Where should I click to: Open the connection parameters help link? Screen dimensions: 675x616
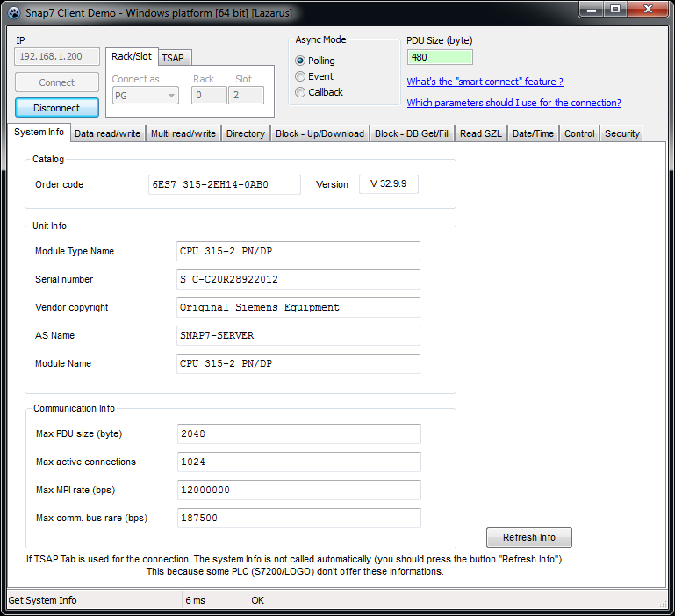pyautogui.click(x=514, y=103)
